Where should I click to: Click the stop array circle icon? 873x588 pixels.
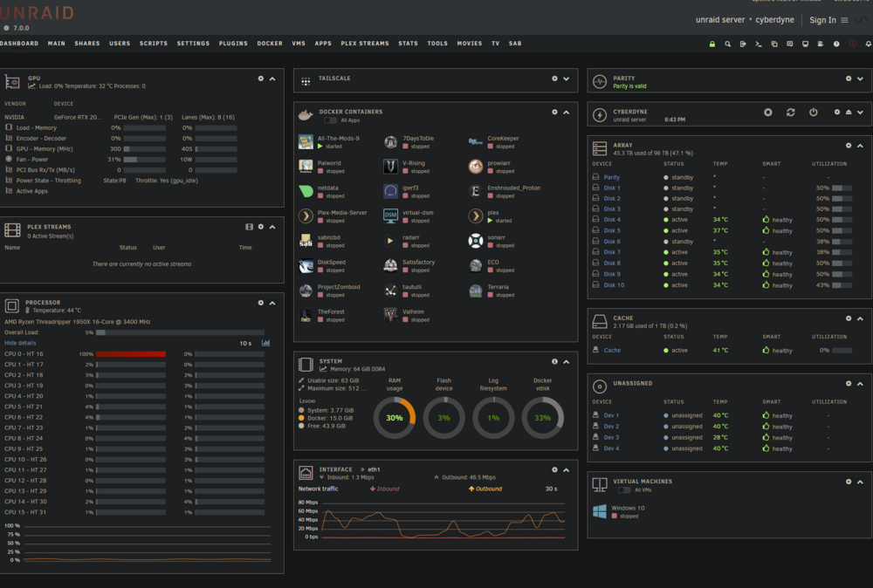pyautogui.click(x=767, y=113)
